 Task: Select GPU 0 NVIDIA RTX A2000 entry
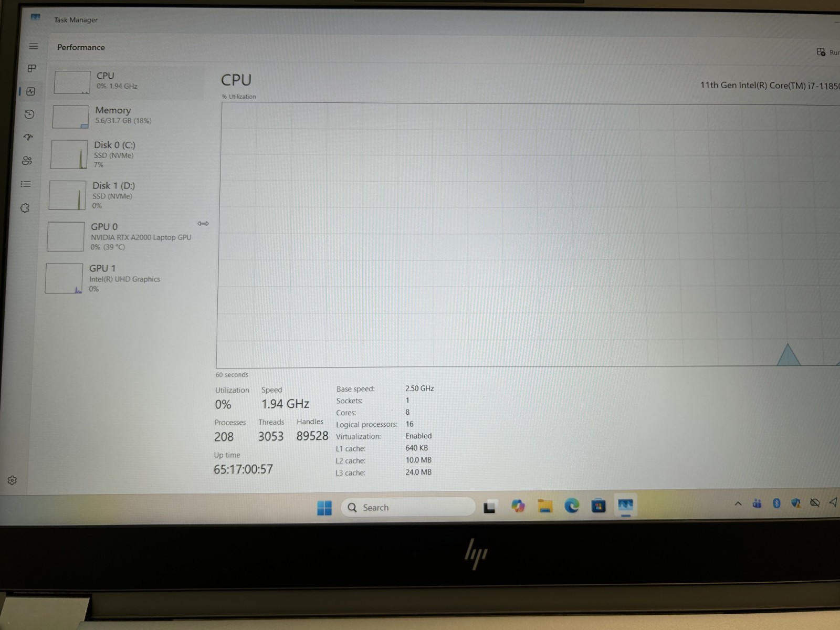click(x=123, y=236)
